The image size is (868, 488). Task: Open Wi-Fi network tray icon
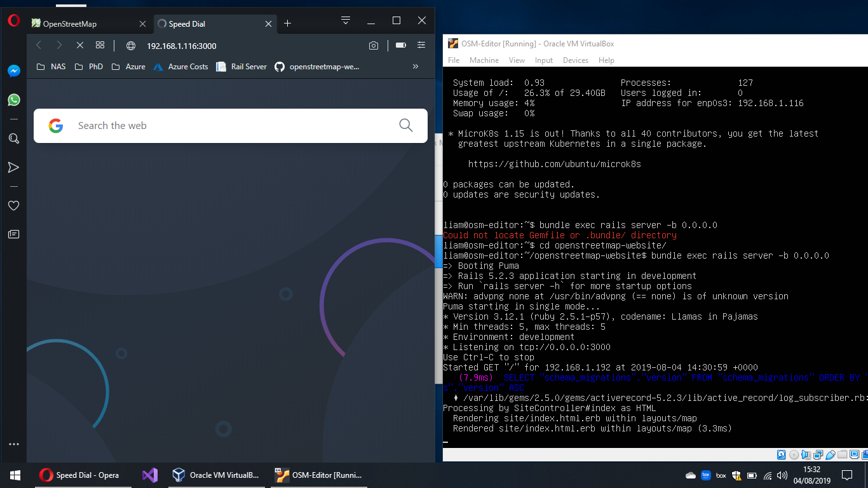click(x=768, y=475)
